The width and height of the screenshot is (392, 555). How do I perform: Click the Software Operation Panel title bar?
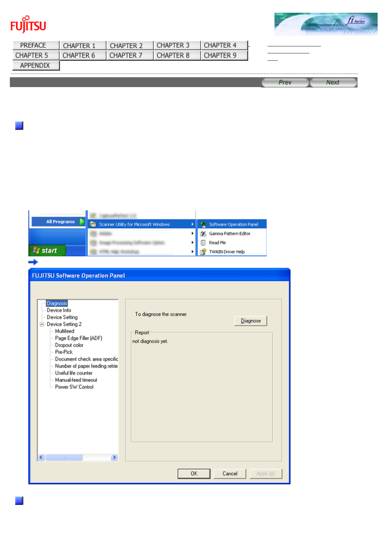click(159, 275)
